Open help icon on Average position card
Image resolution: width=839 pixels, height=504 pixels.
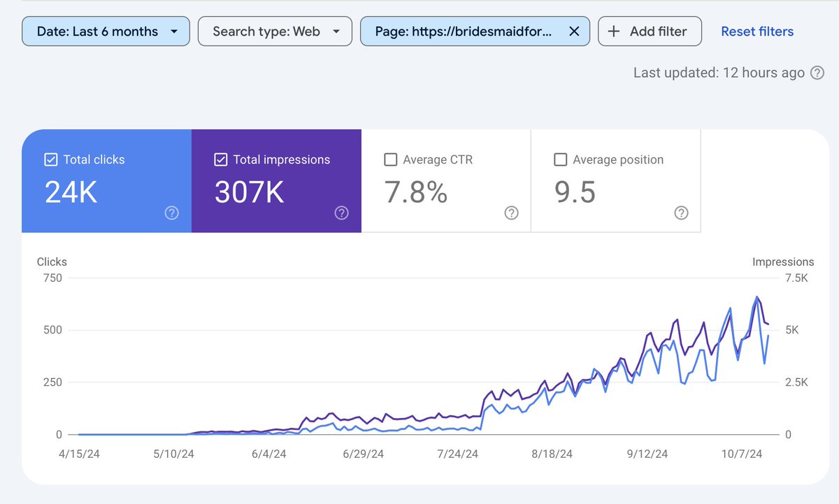click(x=681, y=213)
